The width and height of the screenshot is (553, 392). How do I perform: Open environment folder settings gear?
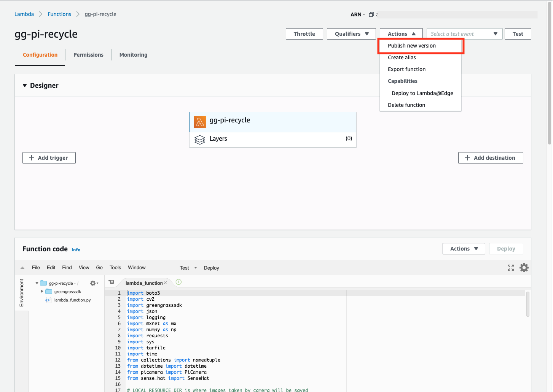click(x=94, y=283)
